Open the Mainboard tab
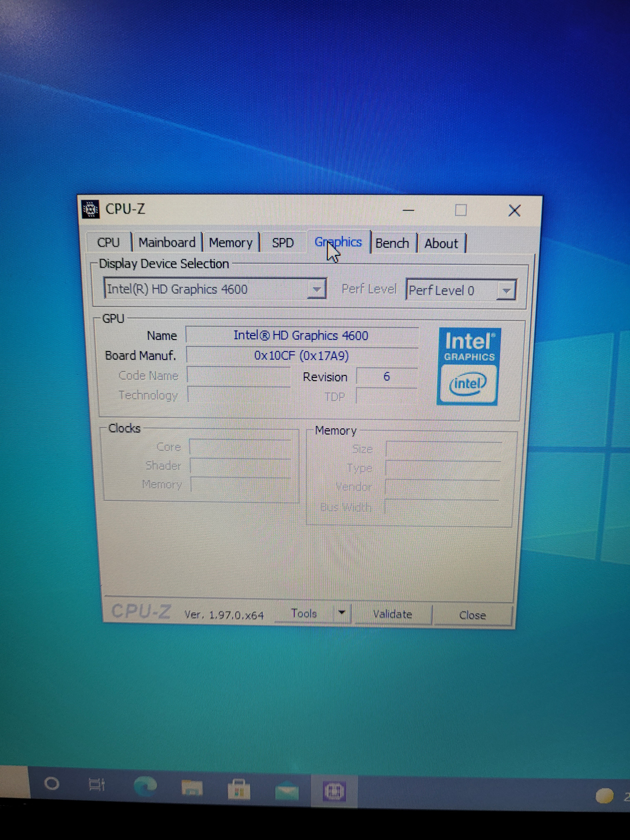 pos(167,242)
